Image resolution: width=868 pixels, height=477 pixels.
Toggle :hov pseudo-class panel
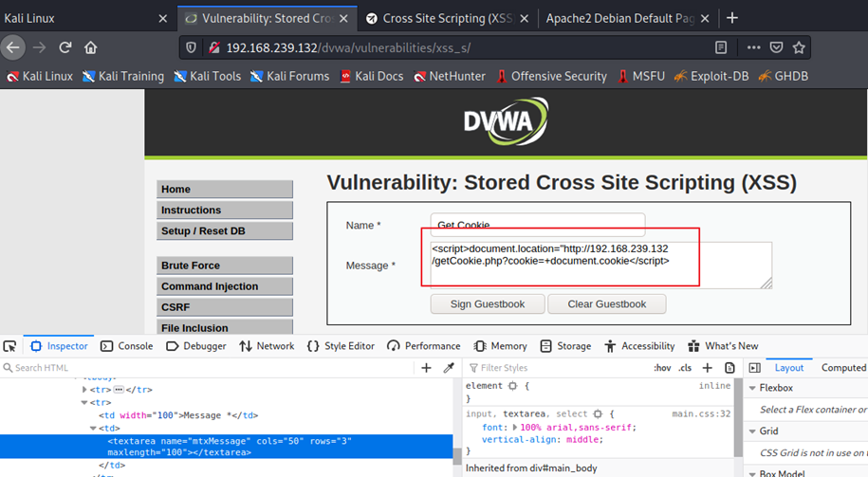(662, 368)
